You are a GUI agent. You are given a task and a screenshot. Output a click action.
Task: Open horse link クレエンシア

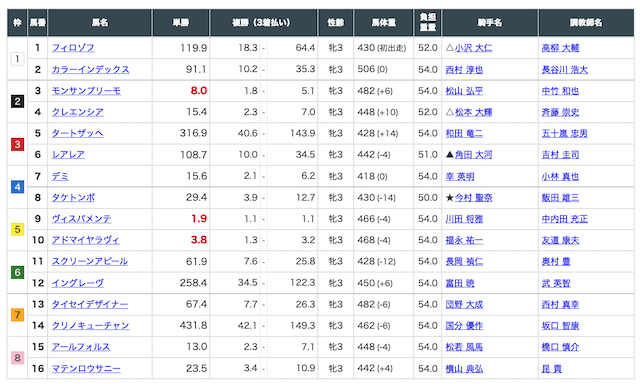click(78, 112)
